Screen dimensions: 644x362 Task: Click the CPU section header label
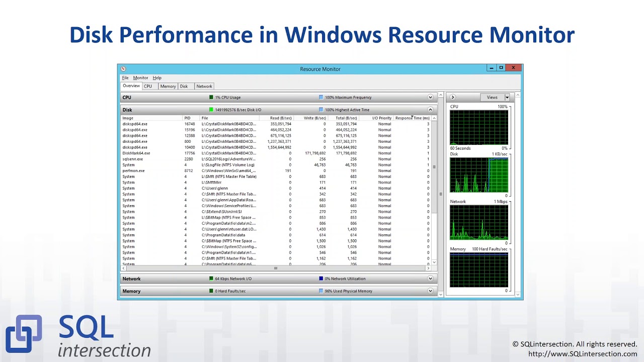click(127, 98)
